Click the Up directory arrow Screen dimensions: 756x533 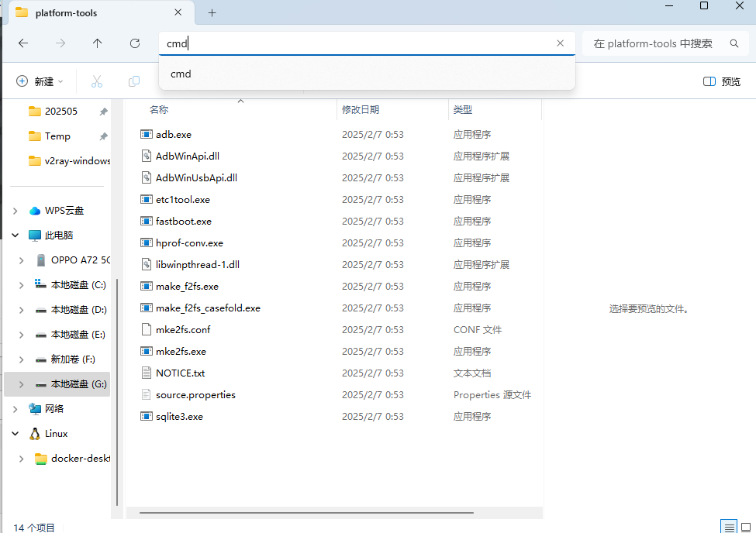pos(97,43)
